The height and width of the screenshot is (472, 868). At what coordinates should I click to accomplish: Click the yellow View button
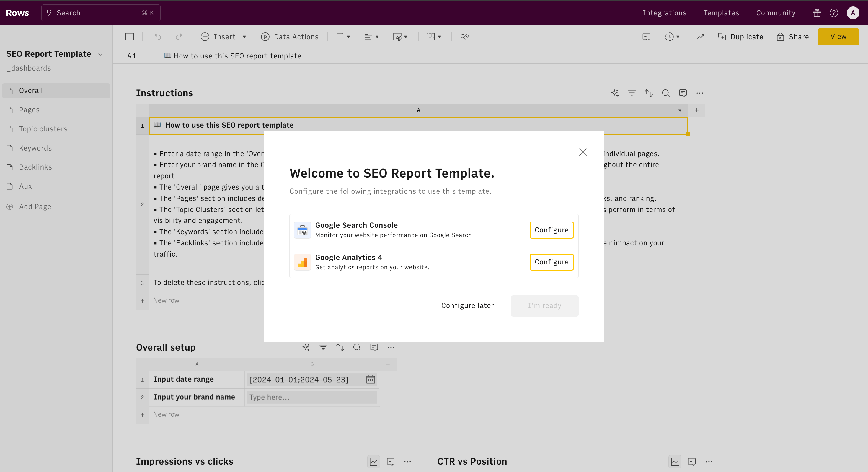[x=838, y=37]
